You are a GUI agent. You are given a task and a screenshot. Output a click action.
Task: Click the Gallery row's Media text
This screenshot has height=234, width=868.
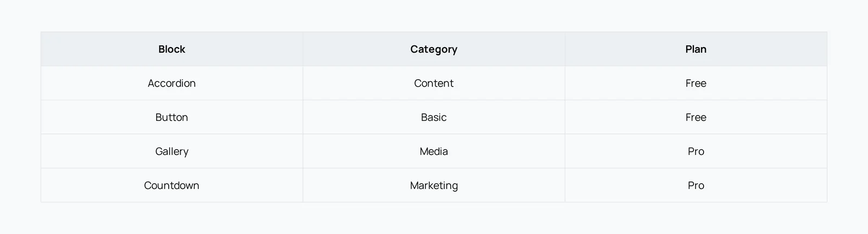point(434,152)
